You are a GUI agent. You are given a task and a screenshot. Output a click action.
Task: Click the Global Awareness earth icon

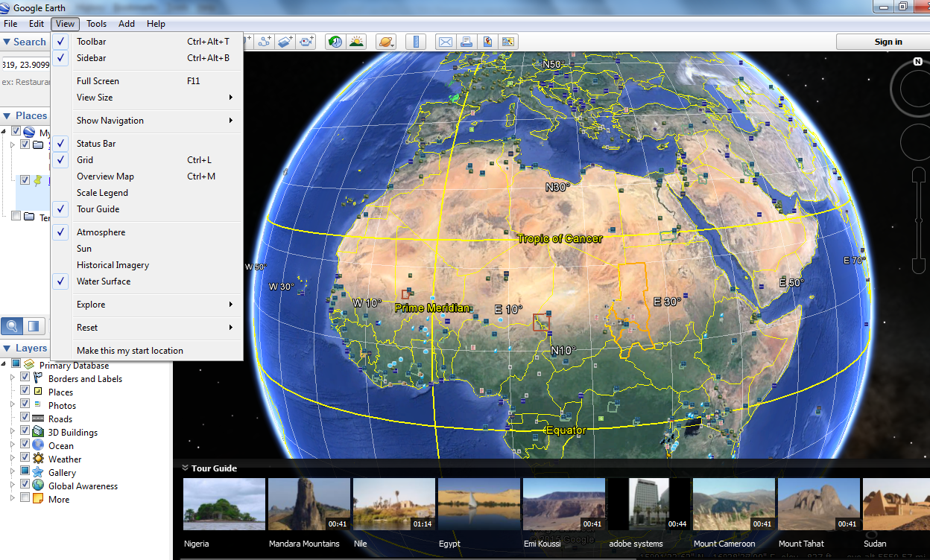pos(38,486)
